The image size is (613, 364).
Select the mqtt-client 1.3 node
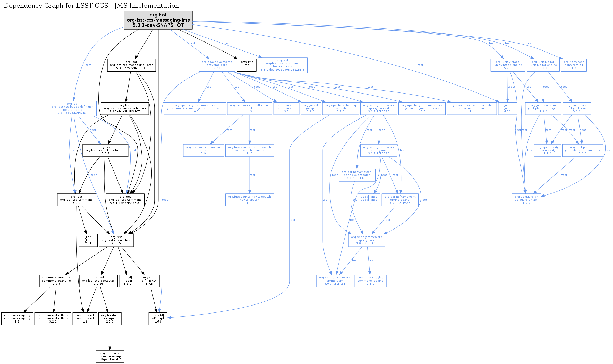249,108
